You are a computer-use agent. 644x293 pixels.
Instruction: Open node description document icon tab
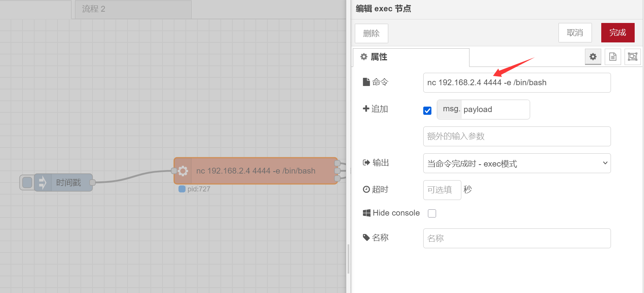[613, 57]
